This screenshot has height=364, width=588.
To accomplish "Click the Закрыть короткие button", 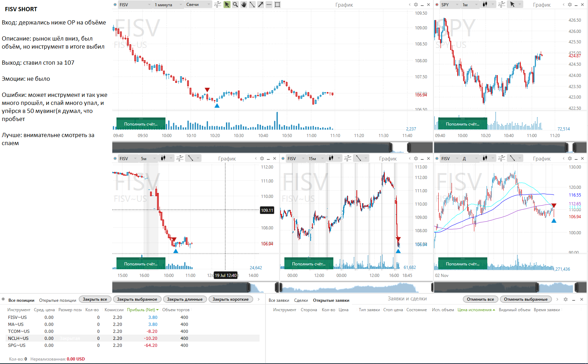I will coord(231,299).
